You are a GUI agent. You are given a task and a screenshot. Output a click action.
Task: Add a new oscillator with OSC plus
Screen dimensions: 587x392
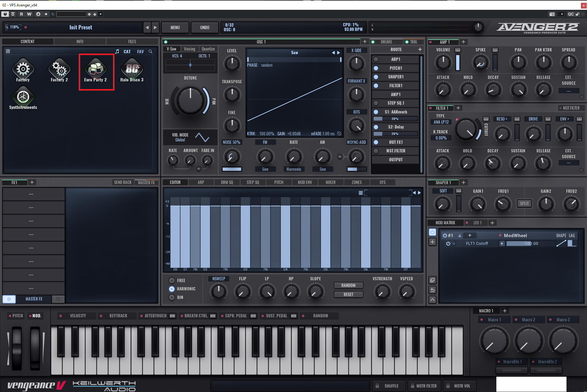coord(365,42)
